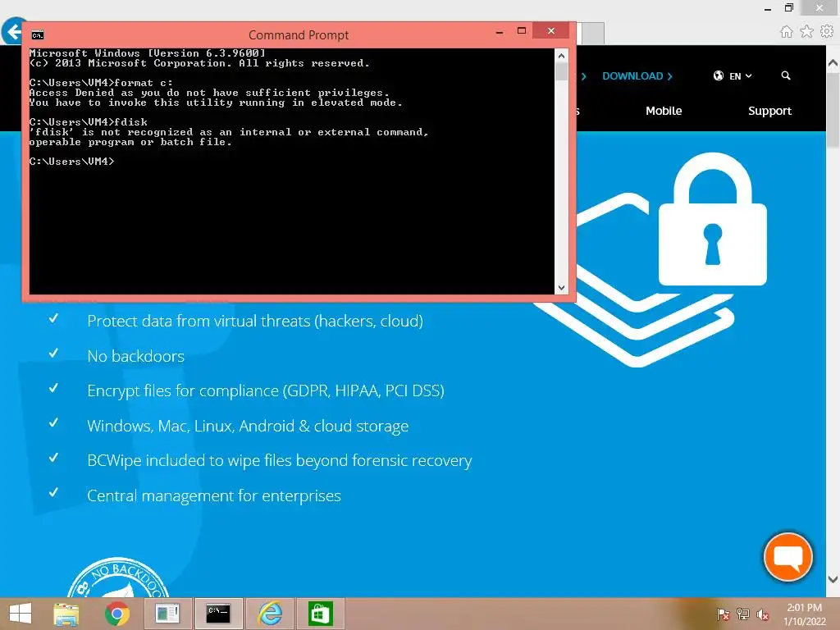Click the current C:\Users\VM4> prompt line
The width and height of the screenshot is (840, 630).
(x=72, y=162)
